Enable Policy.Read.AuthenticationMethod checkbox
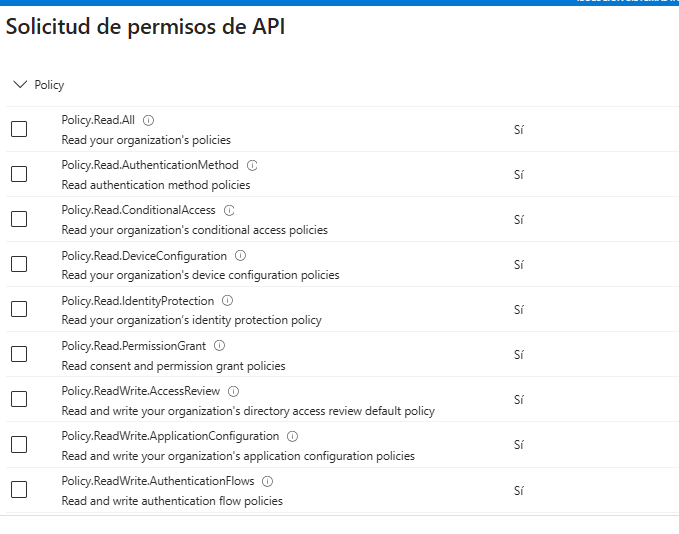Image resolution: width=679 pixels, height=534 pixels. [x=19, y=174]
